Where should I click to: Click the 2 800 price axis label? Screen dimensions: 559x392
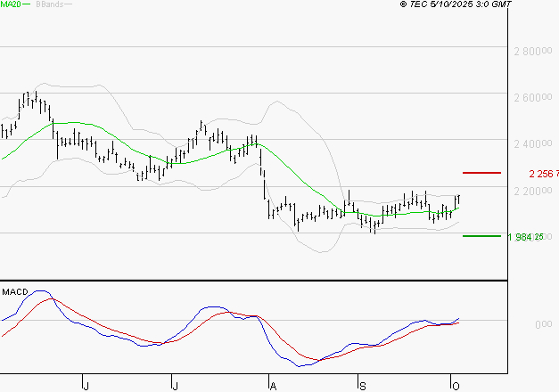(x=533, y=52)
